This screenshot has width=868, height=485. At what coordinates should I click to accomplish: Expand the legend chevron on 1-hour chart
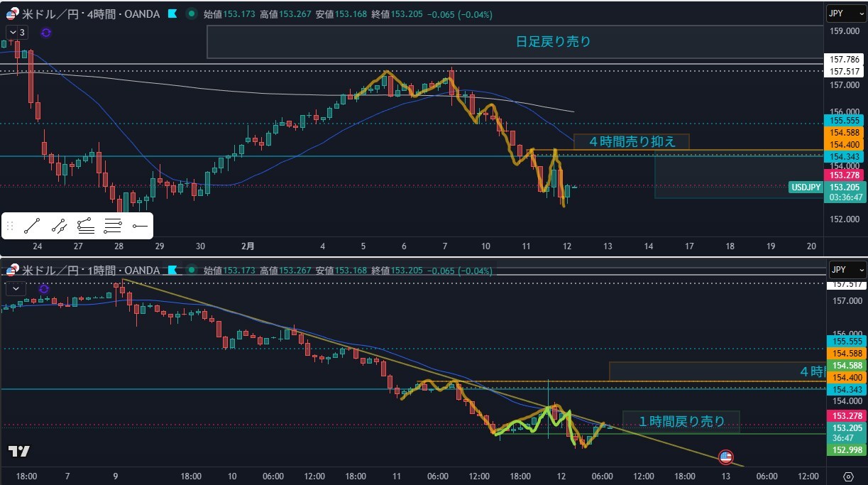(16, 288)
